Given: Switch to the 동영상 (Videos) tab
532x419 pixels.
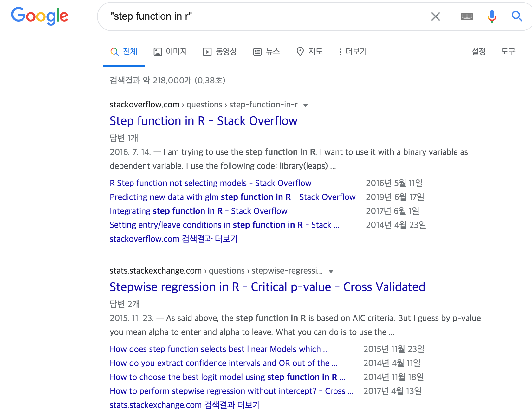Looking at the screenshot, I should 220,52.
